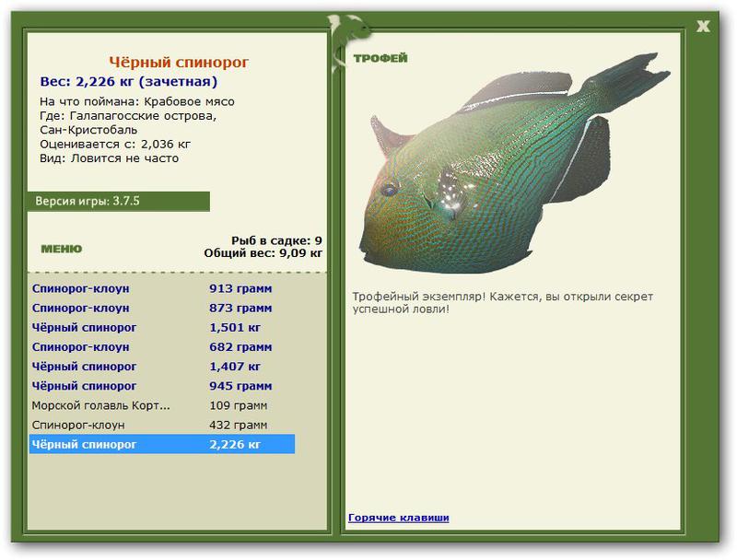Select the Спинорог-клоун 432 грамм row
The image size is (737, 560).
pyautogui.click(x=162, y=426)
